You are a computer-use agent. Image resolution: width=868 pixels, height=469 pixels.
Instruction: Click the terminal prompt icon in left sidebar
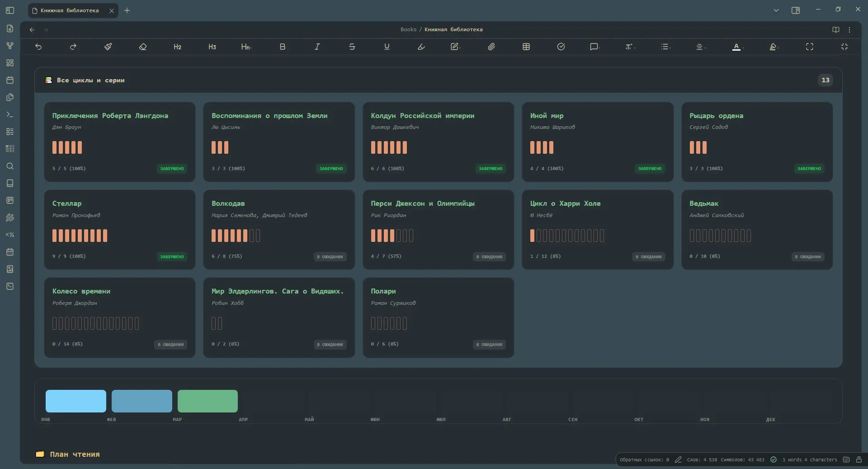(10, 114)
